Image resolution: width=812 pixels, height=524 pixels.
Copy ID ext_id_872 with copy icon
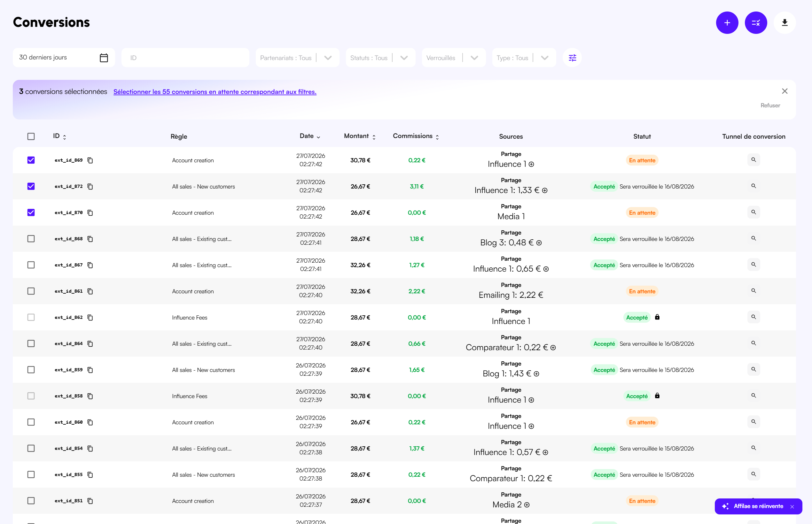pyautogui.click(x=90, y=187)
